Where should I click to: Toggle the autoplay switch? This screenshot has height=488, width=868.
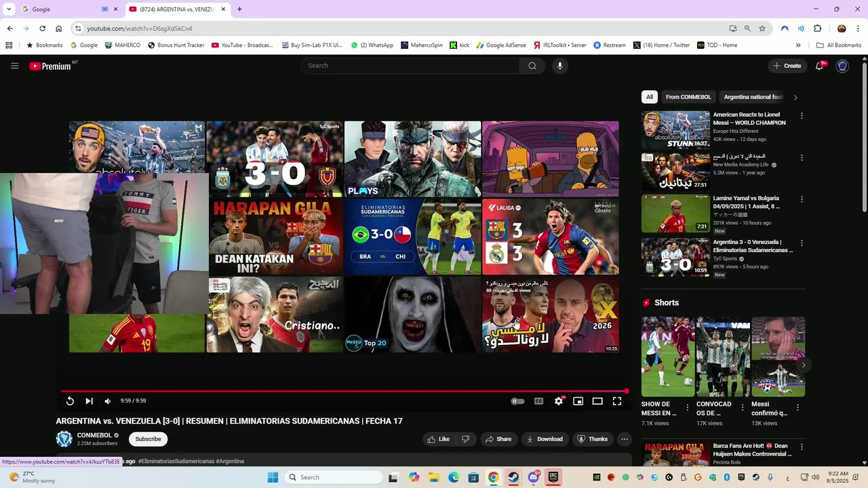pyautogui.click(x=517, y=401)
